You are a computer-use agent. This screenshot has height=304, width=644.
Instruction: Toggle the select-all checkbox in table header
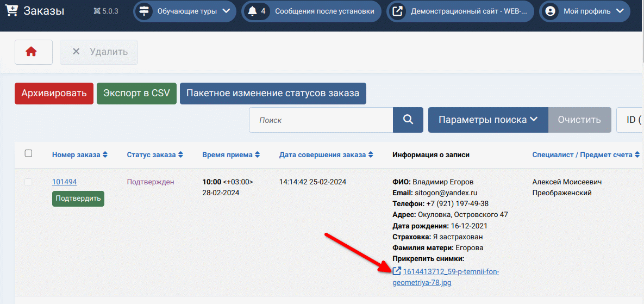point(29,154)
